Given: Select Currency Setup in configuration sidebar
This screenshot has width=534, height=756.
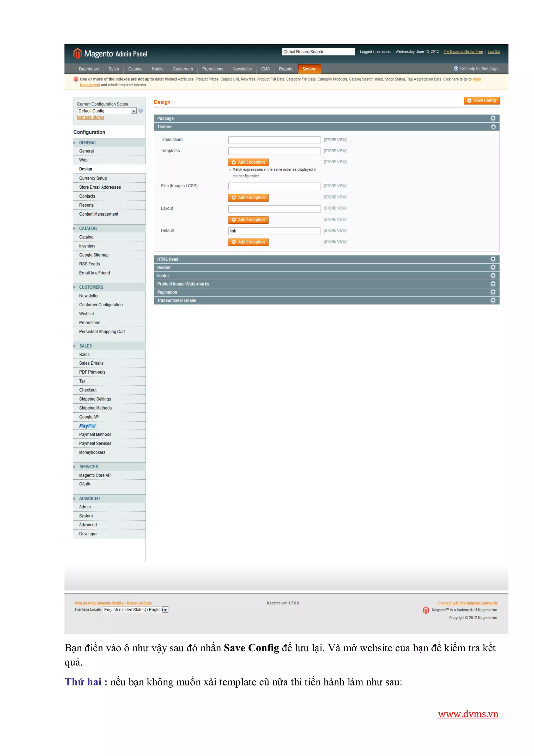Looking at the screenshot, I should (x=93, y=178).
